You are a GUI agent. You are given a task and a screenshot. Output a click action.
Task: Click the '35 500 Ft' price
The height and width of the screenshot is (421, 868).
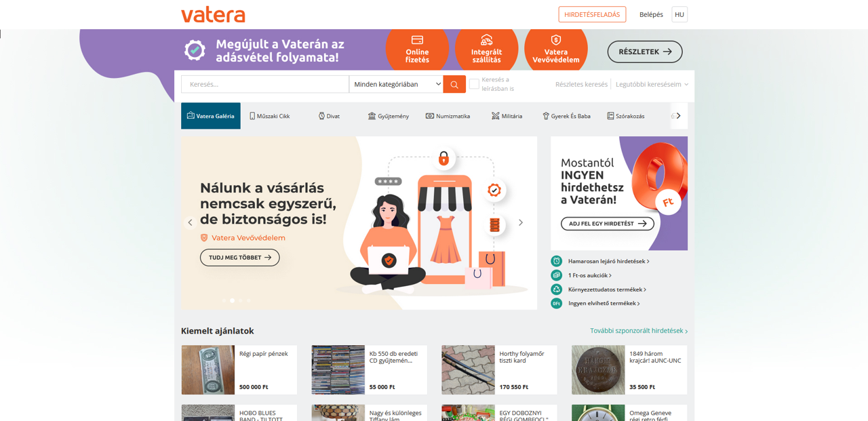tap(643, 387)
